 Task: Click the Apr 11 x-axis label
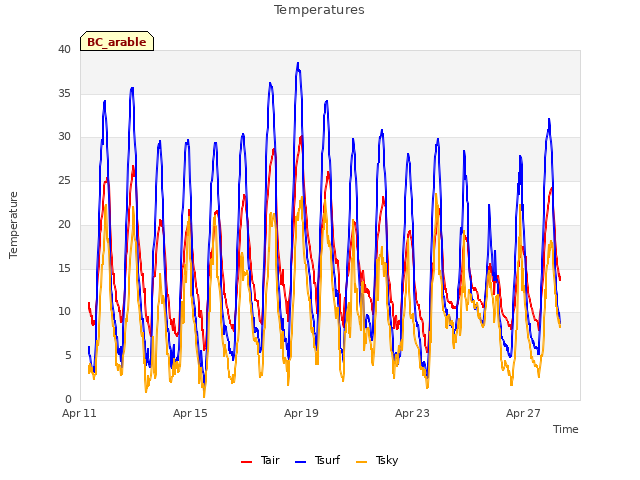tap(79, 413)
